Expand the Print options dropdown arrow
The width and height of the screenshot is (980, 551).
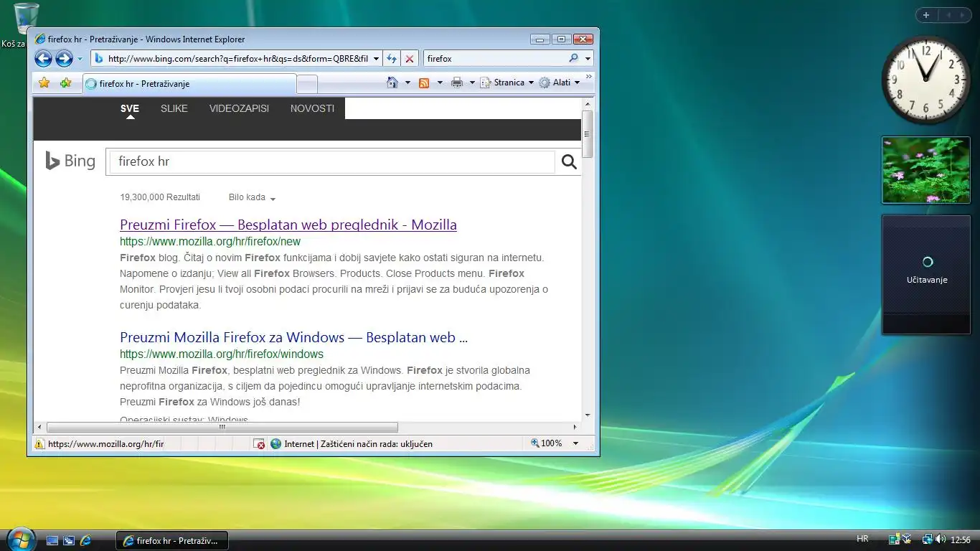472,83
